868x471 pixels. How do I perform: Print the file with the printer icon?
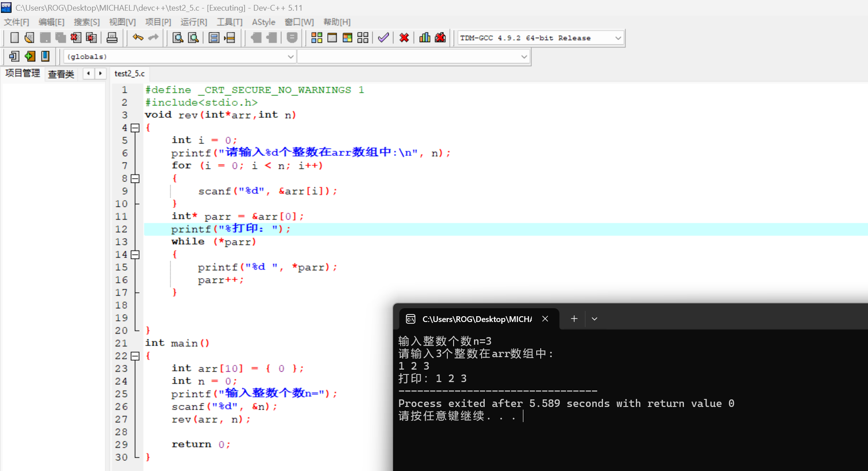tap(112, 38)
